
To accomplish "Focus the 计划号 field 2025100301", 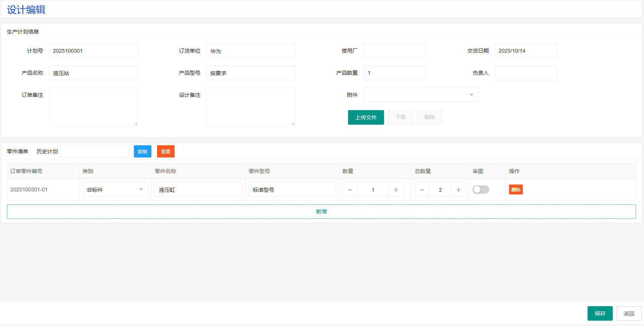I will [93, 51].
